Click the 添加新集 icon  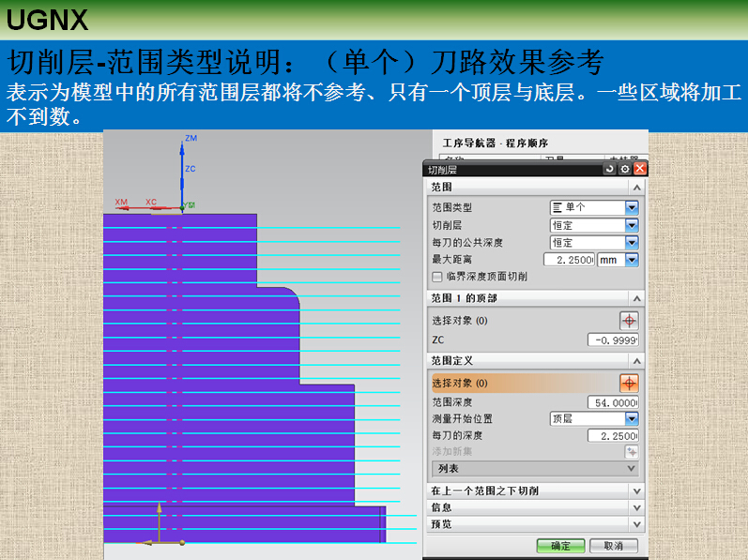(632, 452)
